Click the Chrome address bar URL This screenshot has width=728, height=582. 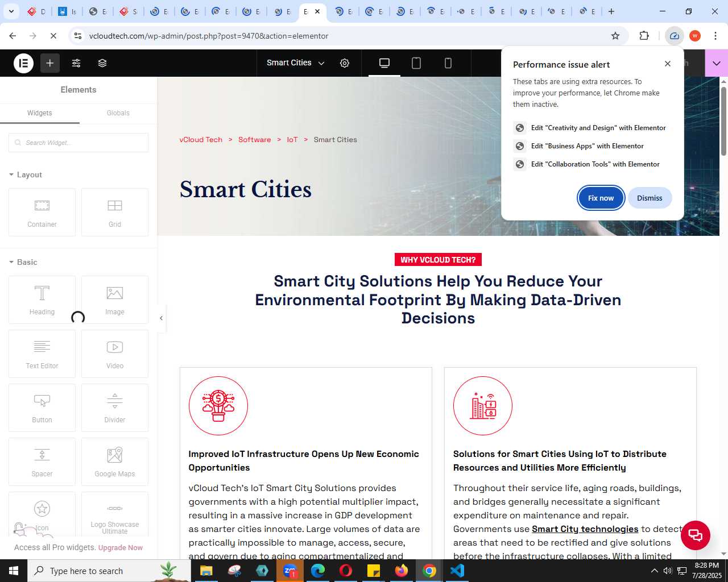tap(209, 36)
